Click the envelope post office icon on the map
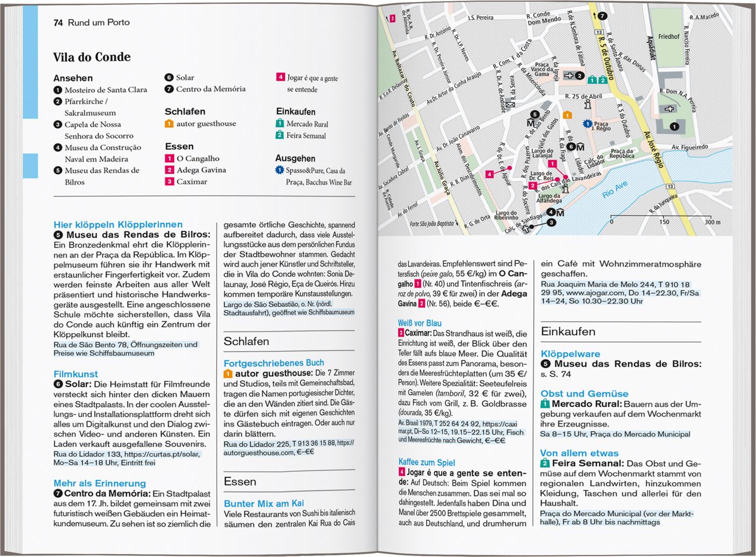Screen dimensions: 756x557 point(510,105)
